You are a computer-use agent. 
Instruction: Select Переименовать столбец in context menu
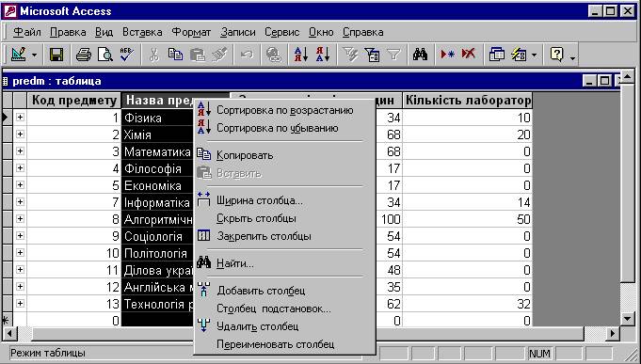pyautogui.click(x=284, y=344)
